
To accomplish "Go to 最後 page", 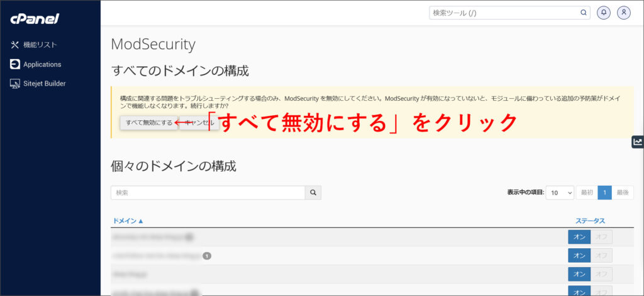I will (x=623, y=193).
